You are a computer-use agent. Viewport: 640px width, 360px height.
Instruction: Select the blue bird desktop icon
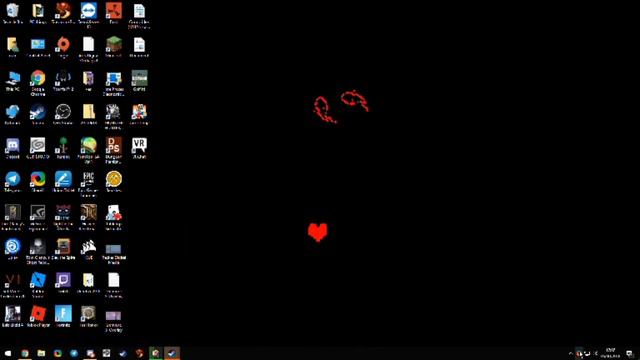(13, 112)
